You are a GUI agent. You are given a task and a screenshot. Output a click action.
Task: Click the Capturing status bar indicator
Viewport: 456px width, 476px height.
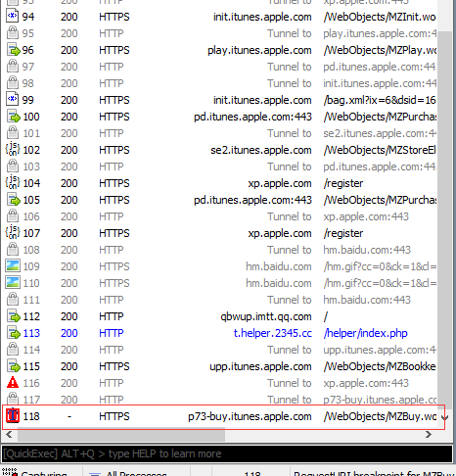coord(35,473)
